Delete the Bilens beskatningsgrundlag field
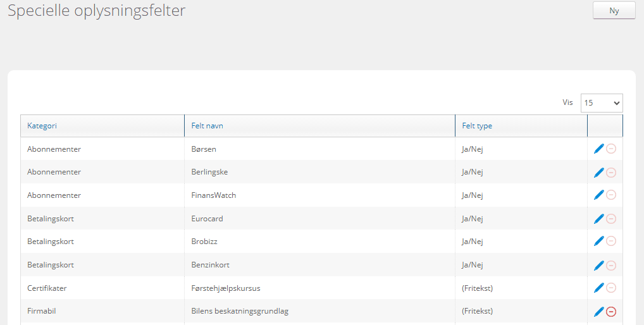This screenshot has height=325, width=644. click(611, 311)
